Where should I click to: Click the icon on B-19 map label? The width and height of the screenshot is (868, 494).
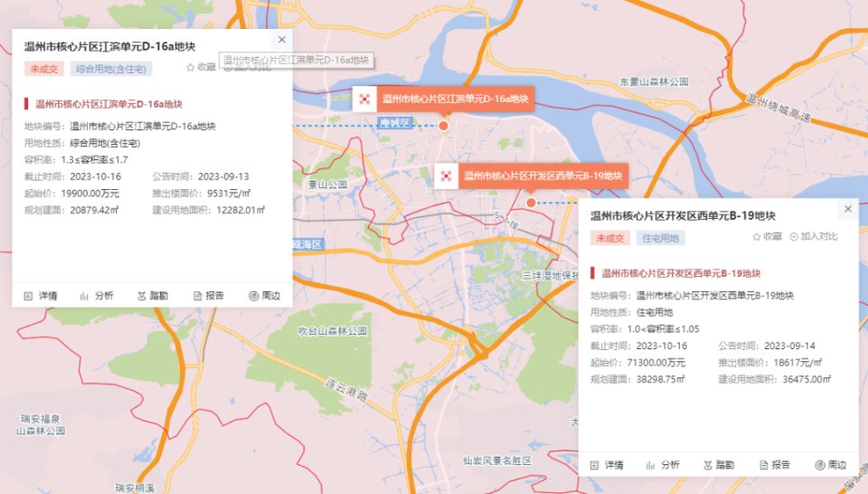(446, 176)
